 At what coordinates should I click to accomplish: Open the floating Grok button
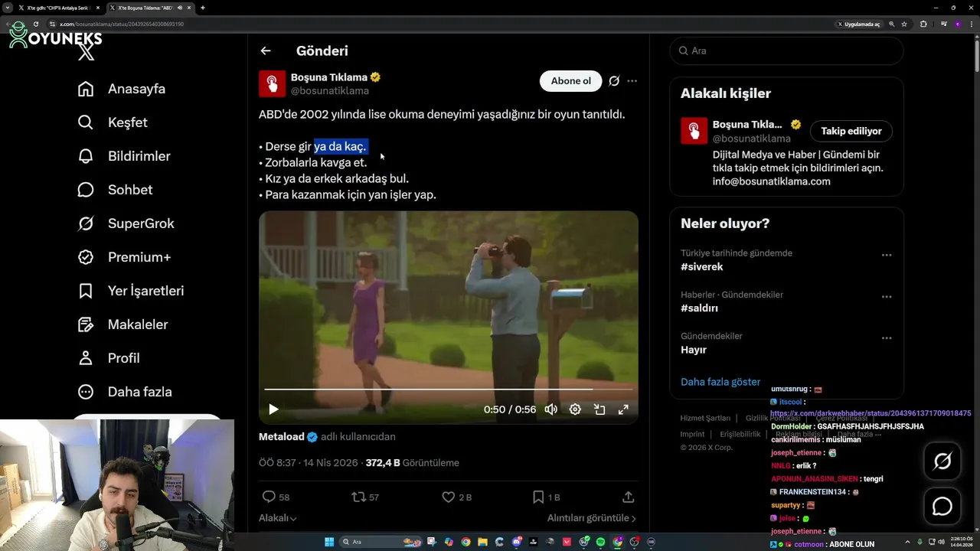point(942,461)
